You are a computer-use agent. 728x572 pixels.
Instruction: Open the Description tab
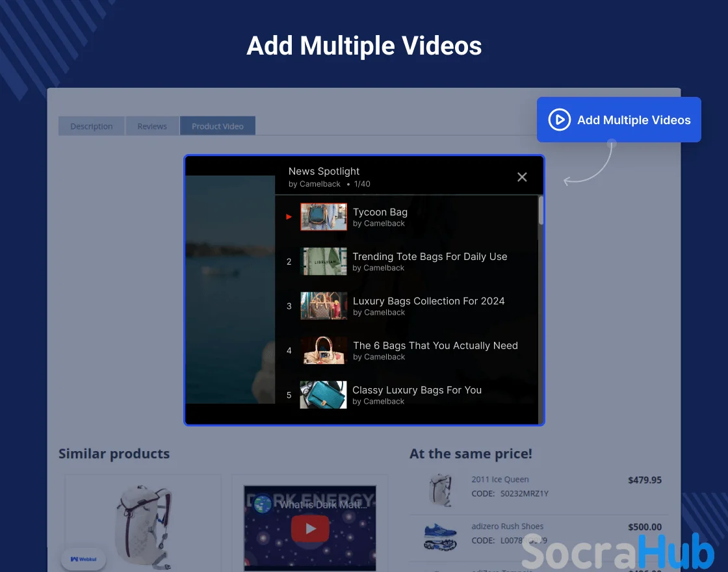point(92,126)
